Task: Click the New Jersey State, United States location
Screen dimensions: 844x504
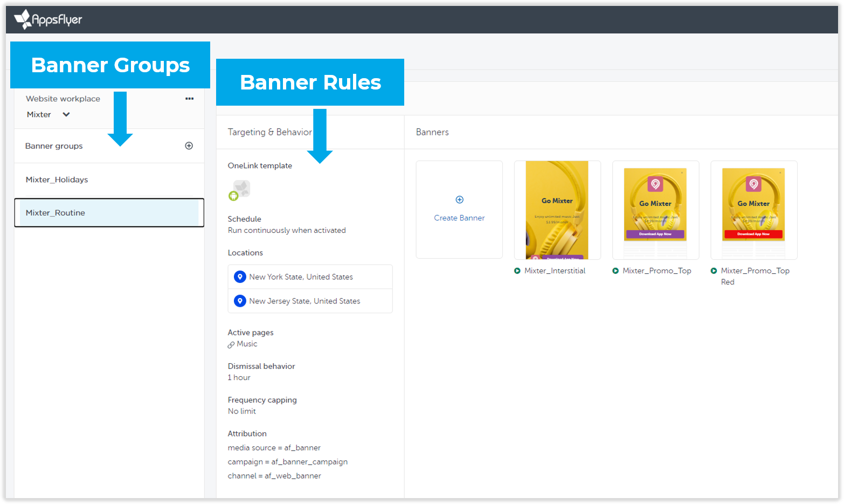Action: [x=310, y=301]
